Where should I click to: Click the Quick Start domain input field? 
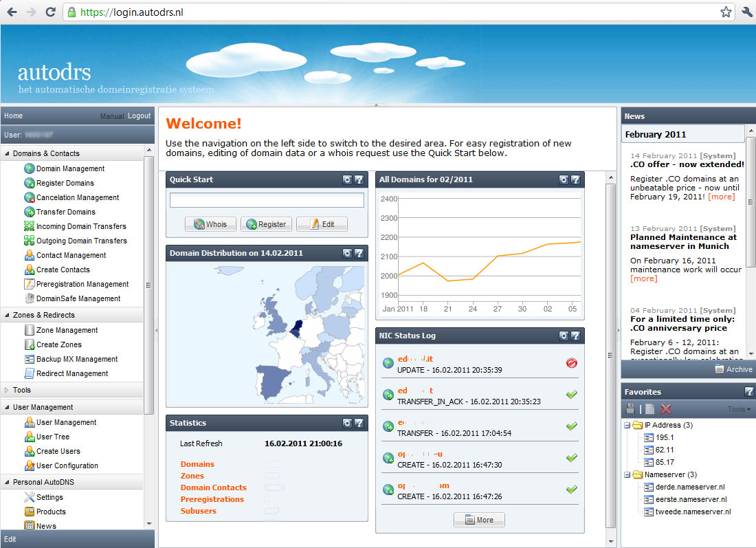tap(267, 200)
